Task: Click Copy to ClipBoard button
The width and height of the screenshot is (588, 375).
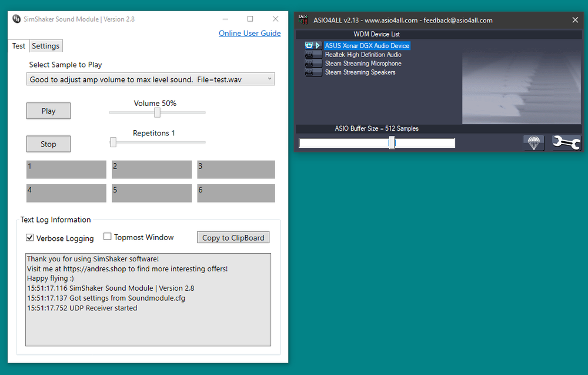Action: click(233, 237)
